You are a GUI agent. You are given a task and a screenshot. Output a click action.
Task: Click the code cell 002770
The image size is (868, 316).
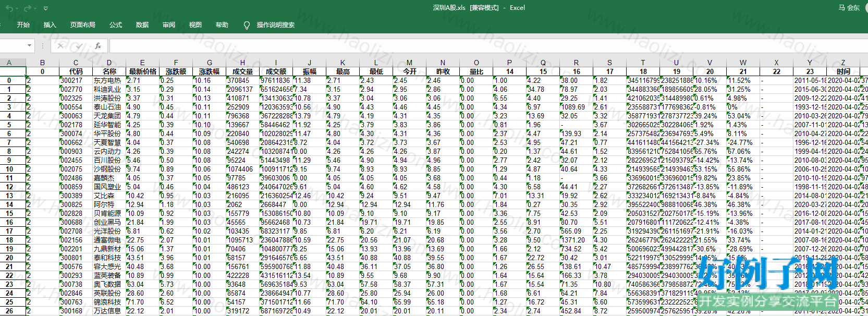coord(76,89)
